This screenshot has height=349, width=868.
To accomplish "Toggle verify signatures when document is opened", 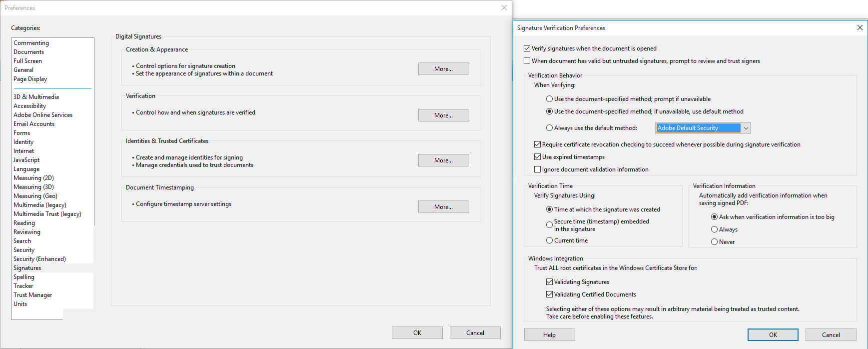I will click(x=527, y=48).
